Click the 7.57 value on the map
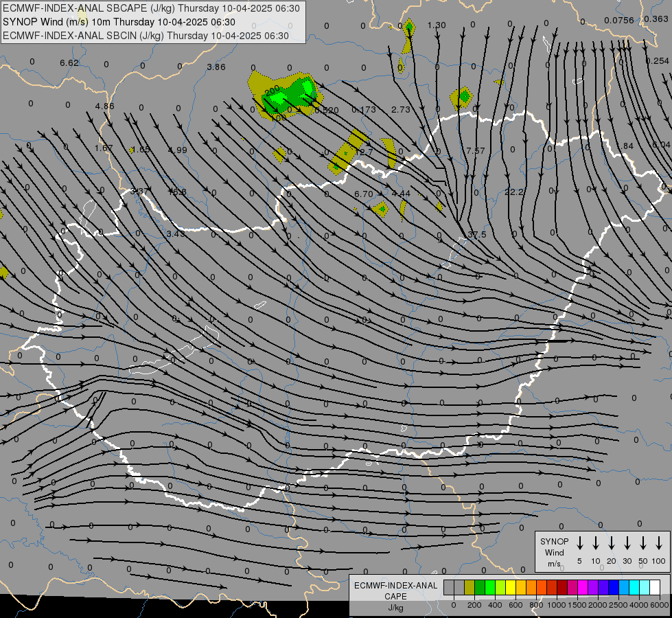 pyautogui.click(x=476, y=150)
